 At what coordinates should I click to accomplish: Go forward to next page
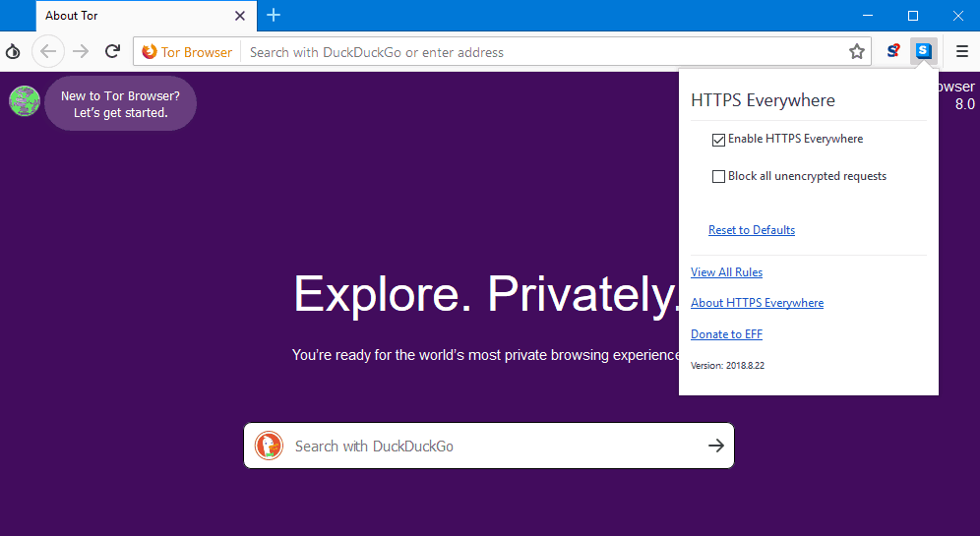(x=81, y=51)
